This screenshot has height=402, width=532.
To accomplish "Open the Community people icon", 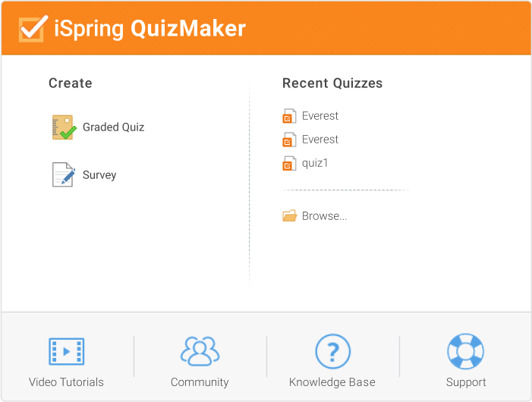I will (200, 352).
